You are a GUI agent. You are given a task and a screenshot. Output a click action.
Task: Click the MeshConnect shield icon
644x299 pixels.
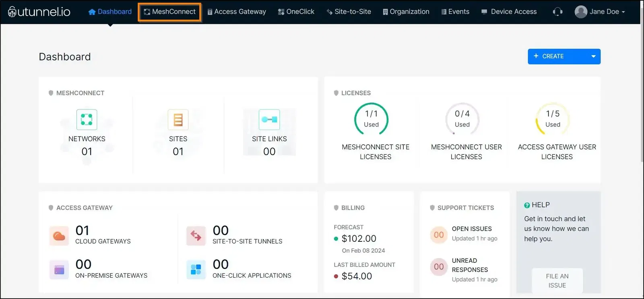point(51,93)
